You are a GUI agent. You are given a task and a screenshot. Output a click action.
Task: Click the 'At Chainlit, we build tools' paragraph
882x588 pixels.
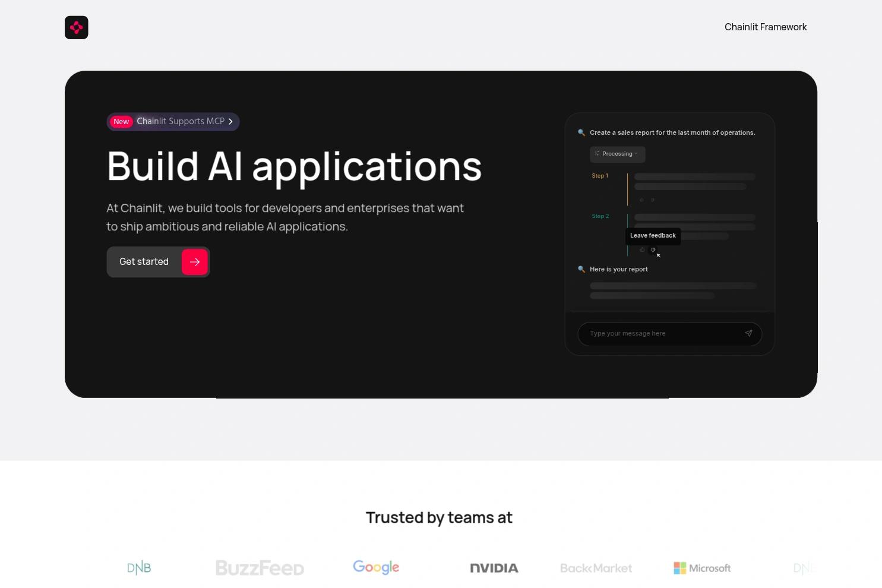[285, 217]
